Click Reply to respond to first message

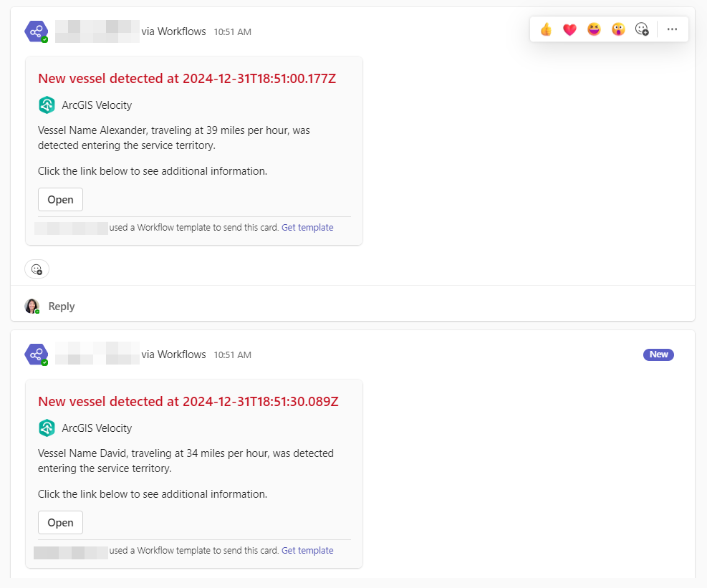pyautogui.click(x=62, y=307)
